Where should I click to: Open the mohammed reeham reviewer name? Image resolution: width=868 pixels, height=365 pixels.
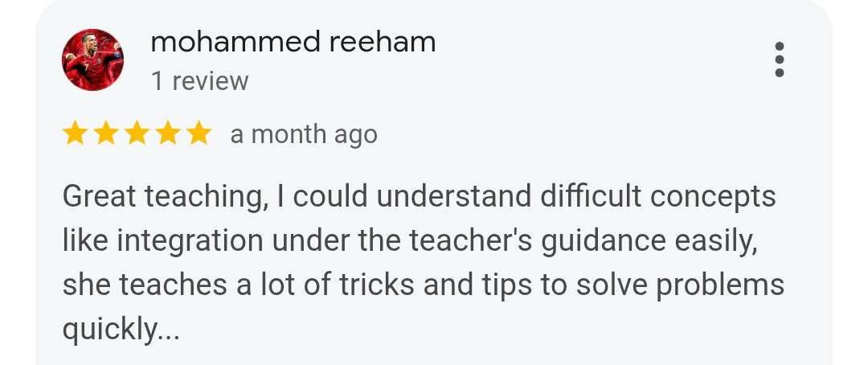coord(293,42)
